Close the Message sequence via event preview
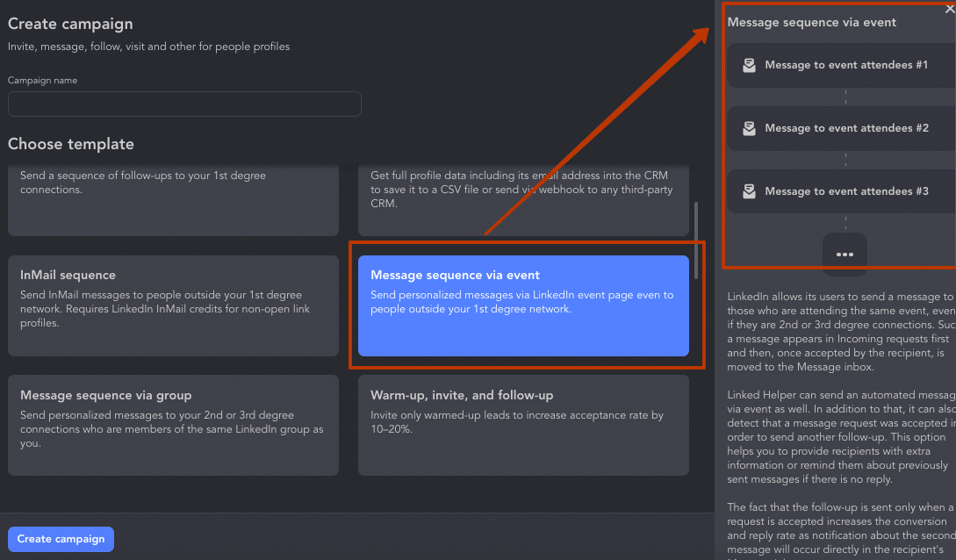This screenshot has width=956, height=560. 948,8
